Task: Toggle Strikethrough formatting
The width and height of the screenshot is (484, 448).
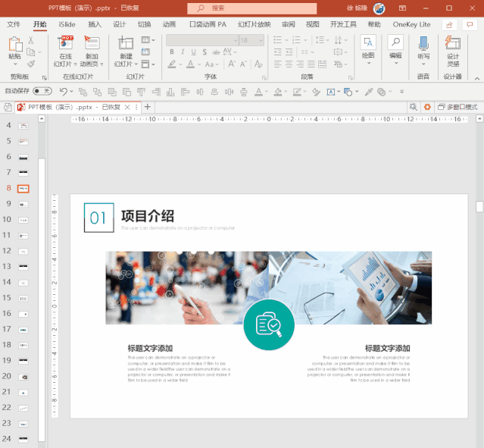Action: [x=216, y=52]
